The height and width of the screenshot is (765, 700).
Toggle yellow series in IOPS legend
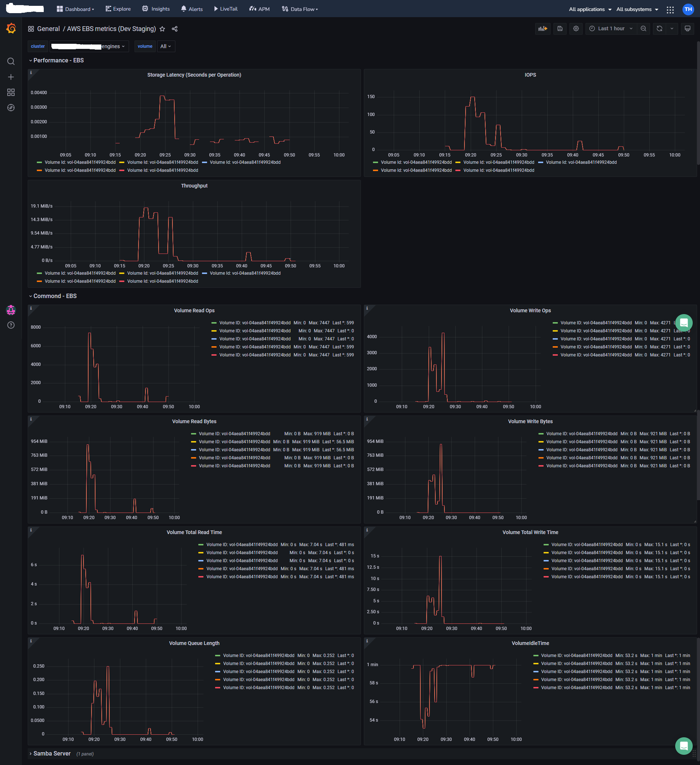coord(498,162)
